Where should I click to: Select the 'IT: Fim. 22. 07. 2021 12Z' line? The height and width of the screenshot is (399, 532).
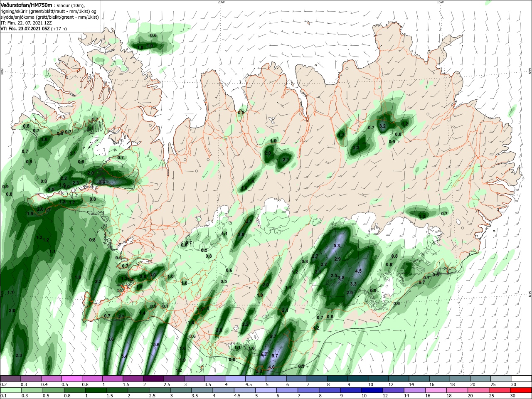coord(26,23)
